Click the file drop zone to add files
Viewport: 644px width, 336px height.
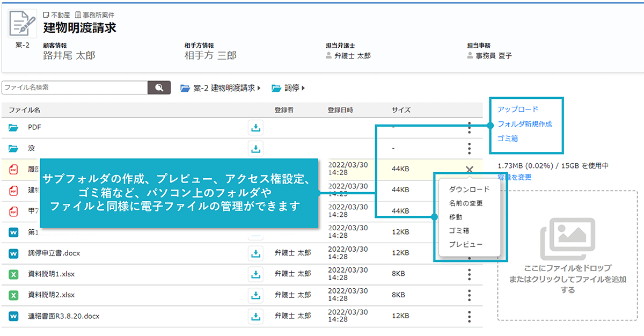tap(568, 255)
